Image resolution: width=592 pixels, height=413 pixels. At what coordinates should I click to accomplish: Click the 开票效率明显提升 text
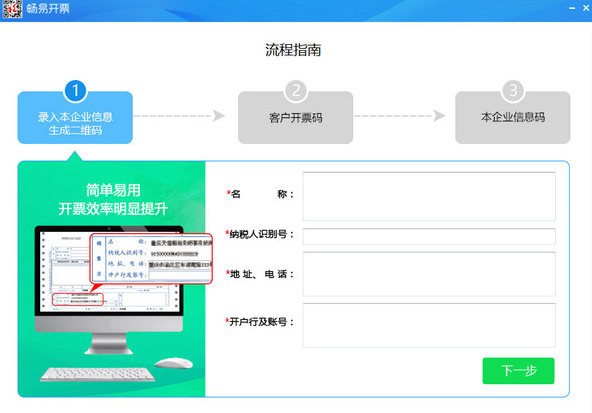pos(113,208)
